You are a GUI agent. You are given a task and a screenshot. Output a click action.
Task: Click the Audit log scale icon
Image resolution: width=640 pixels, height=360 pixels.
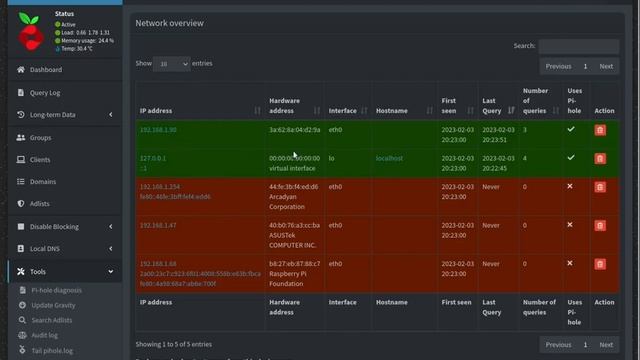(x=22, y=336)
